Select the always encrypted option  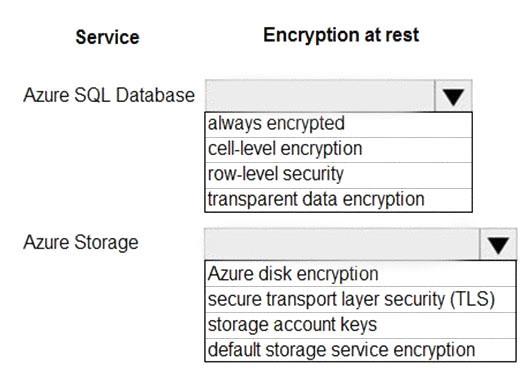339,125
